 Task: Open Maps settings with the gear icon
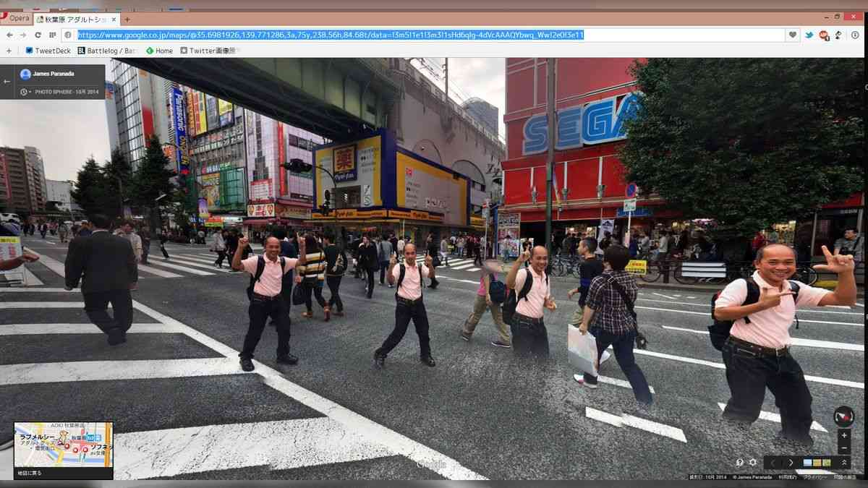click(x=752, y=463)
